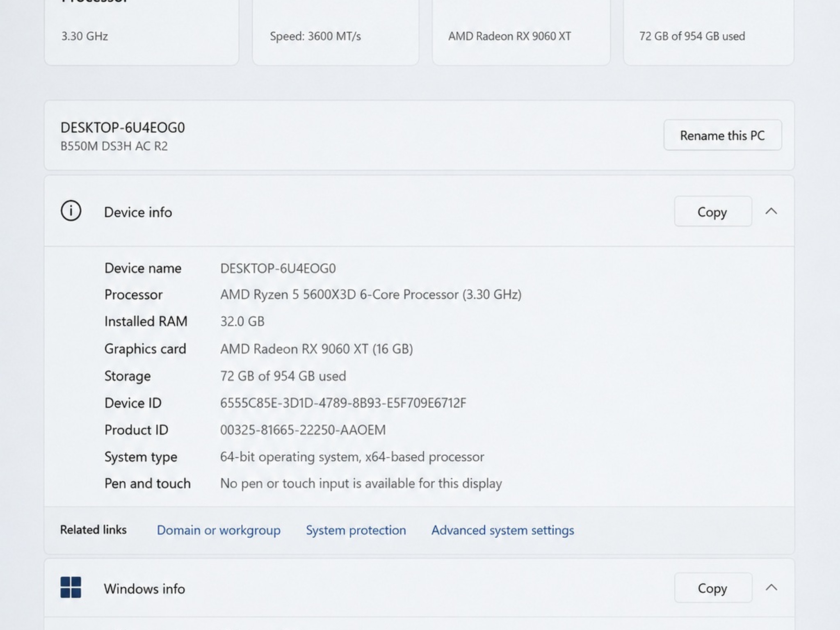This screenshot has width=840, height=630.
Task: Select the 32.0 GB RAM value
Action: [x=242, y=321]
